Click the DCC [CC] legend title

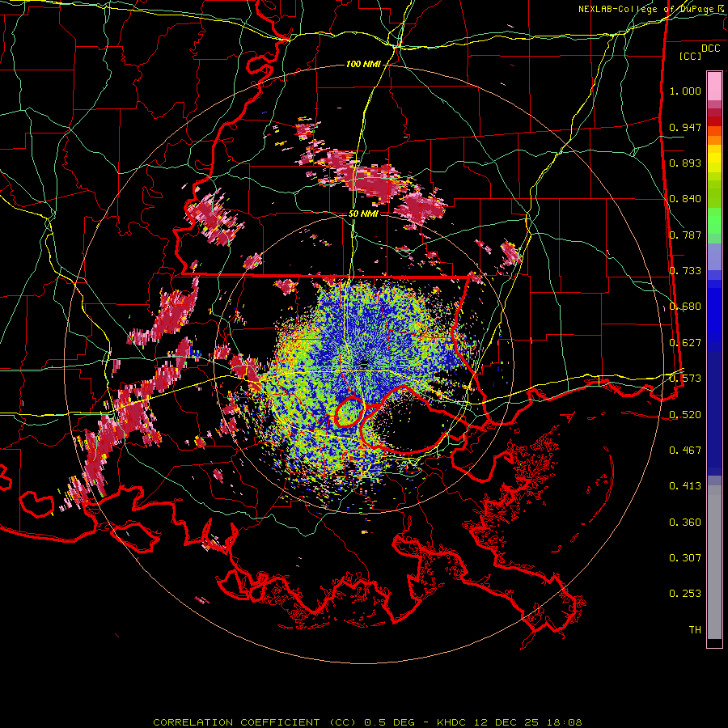click(x=700, y=52)
